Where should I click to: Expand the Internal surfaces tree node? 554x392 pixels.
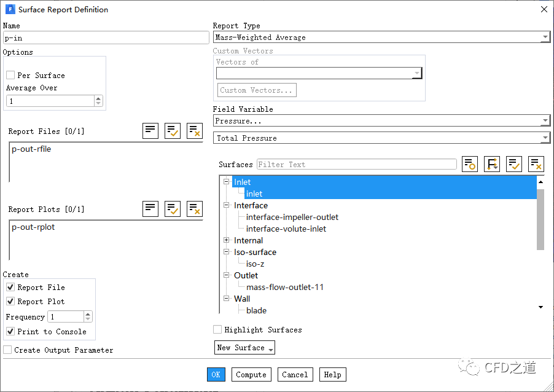[227, 240]
